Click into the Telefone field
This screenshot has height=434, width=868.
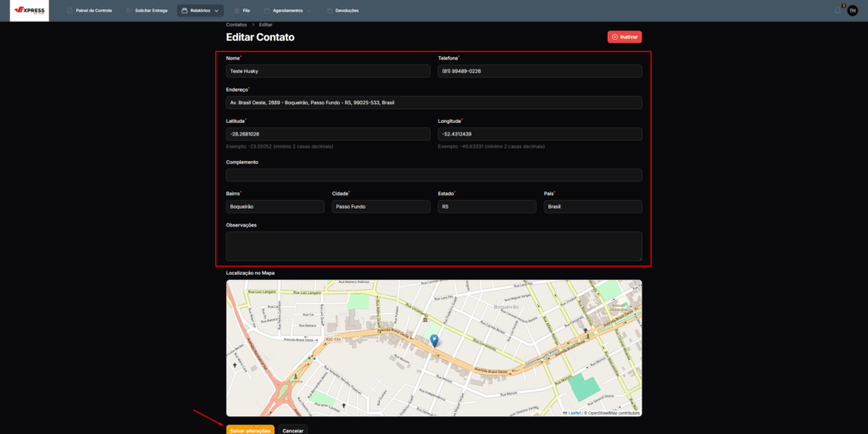[539, 71]
